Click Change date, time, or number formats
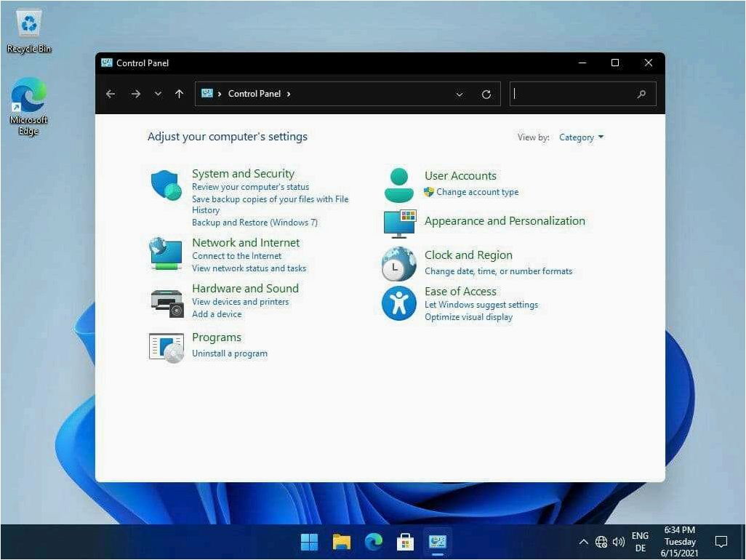 (498, 271)
